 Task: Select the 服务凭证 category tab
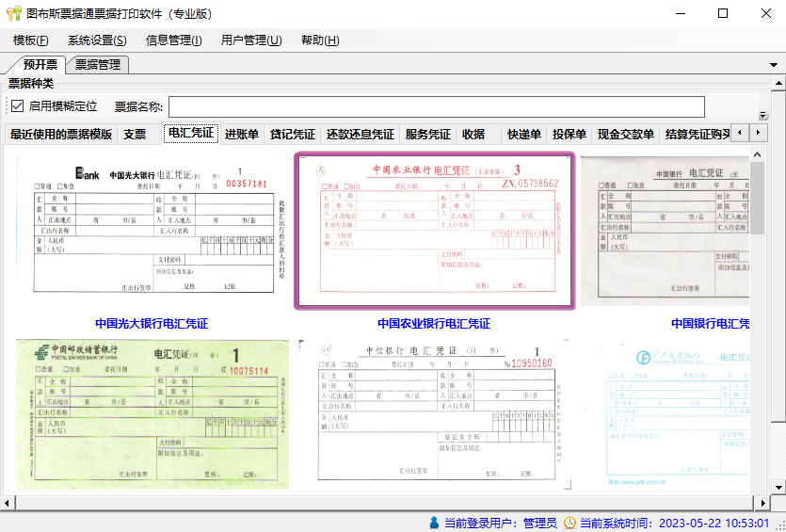pos(428,135)
